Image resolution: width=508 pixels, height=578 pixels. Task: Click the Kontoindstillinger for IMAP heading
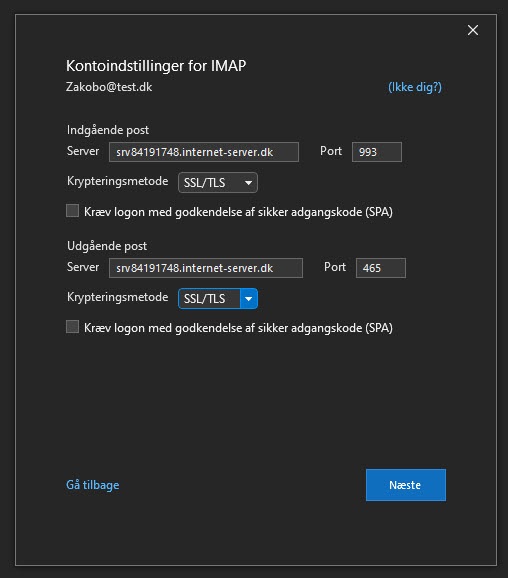(x=156, y=66)
